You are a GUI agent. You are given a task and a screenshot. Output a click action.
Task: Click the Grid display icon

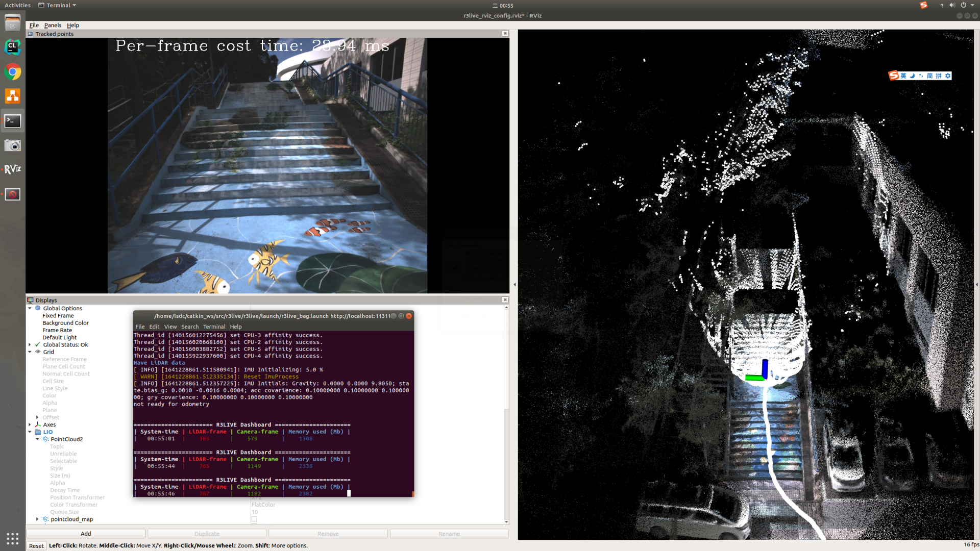(x=38, y=352)
